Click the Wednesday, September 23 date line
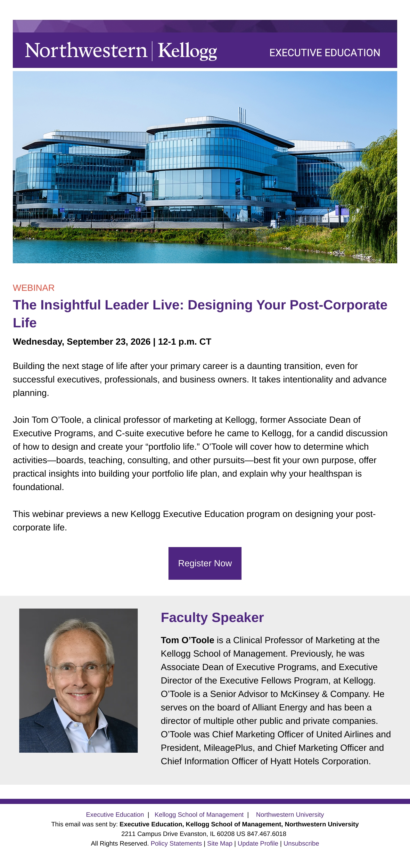Screen dimensions: 410x868 (112, 342)
